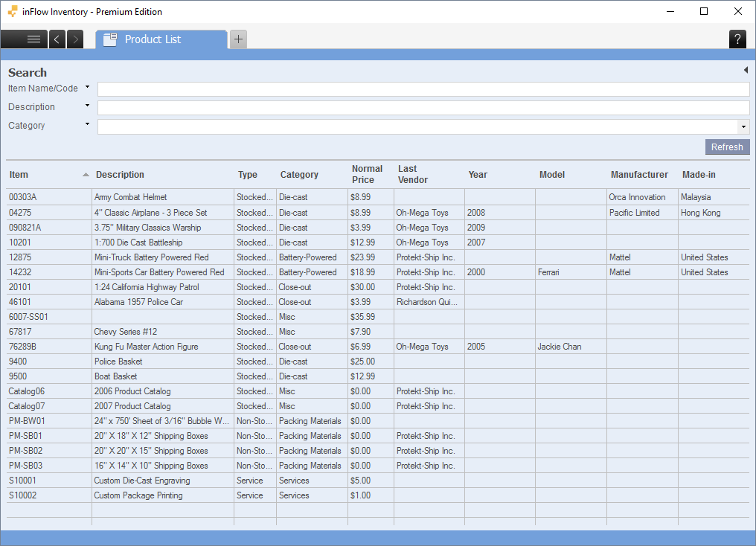Sort by the Year column header
Screen dimensions: 756x546
[x=478, y=175]
